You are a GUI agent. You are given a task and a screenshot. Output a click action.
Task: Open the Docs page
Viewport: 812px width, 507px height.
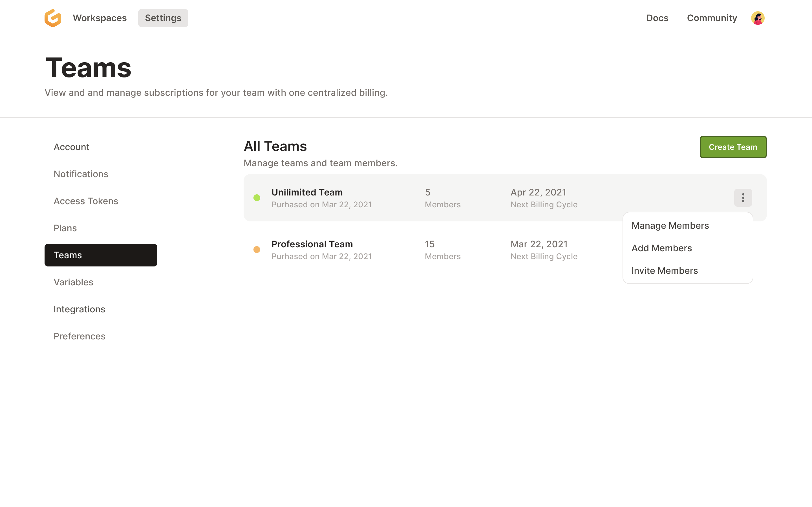657,18
